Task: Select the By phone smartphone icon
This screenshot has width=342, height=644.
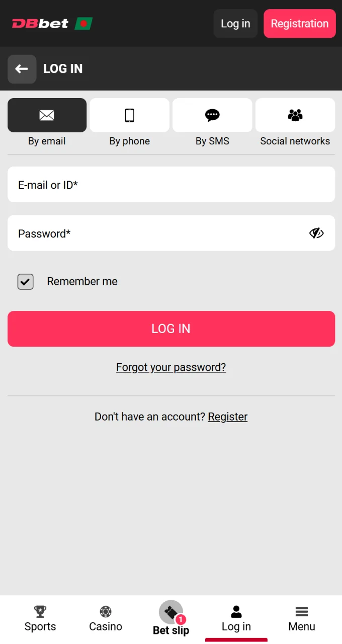Action: click(129, 115)
